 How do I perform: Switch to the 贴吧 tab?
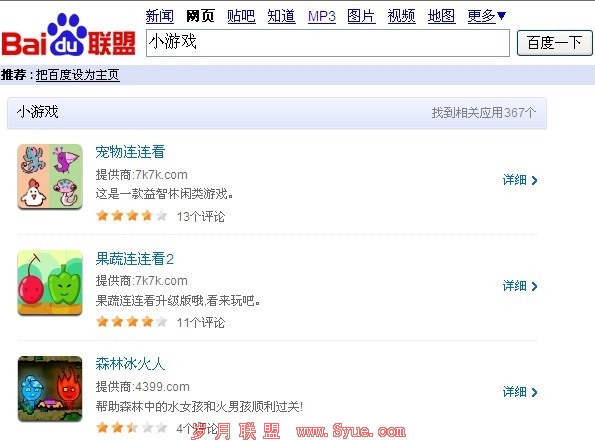coord(241,16)
